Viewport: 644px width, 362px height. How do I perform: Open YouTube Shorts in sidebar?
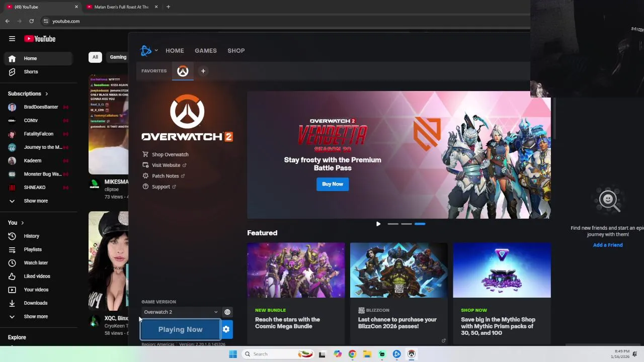pyautogui.click(x=38, y=72)
